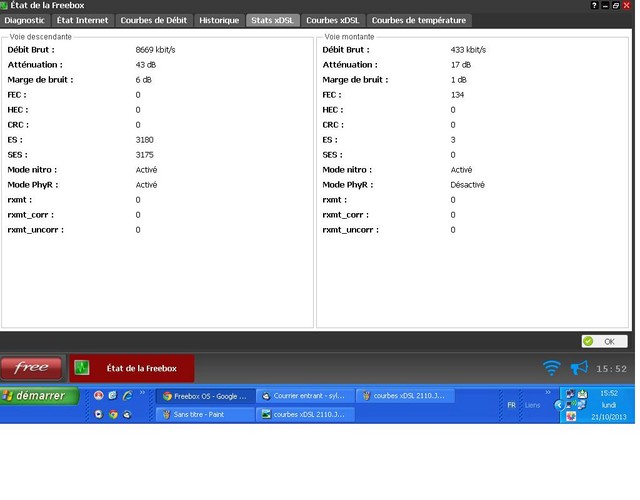This screenshot has width=640, height=500.
Task: Switch to the Diagnostic tab
Action: pyautogui.click(x=24, y=20)
